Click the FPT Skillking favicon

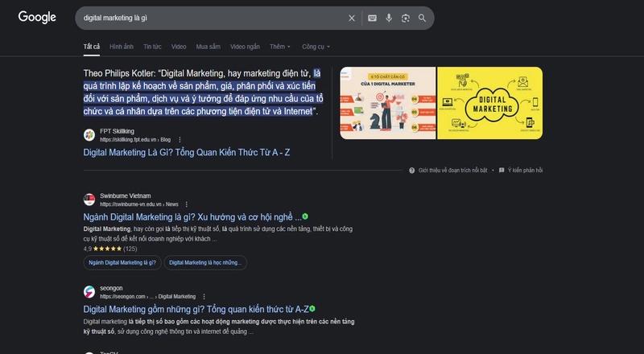coord(89,134)
